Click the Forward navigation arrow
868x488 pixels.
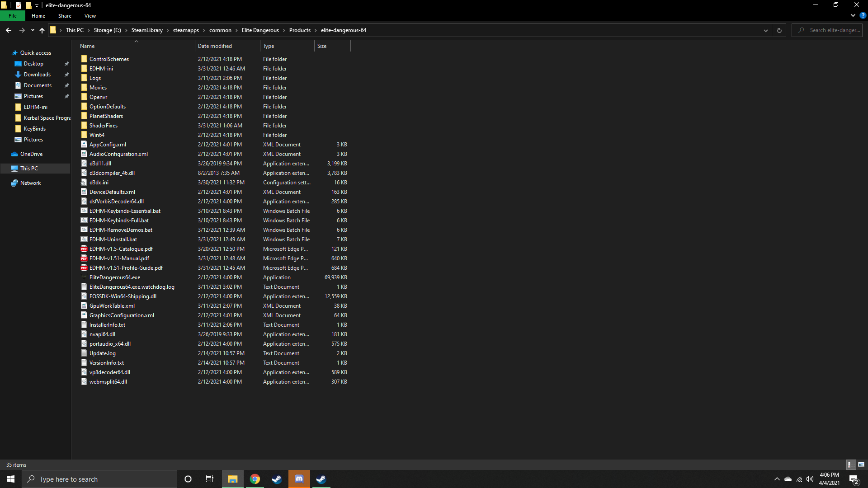tap(22, 30)
